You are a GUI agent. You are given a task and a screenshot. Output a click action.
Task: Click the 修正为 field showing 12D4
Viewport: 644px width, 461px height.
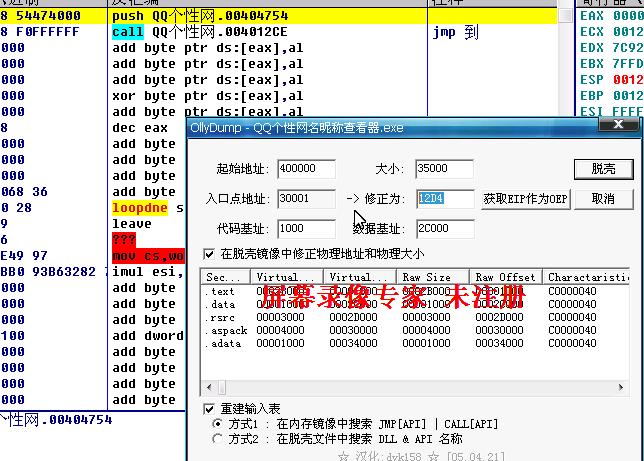(445, 199)
